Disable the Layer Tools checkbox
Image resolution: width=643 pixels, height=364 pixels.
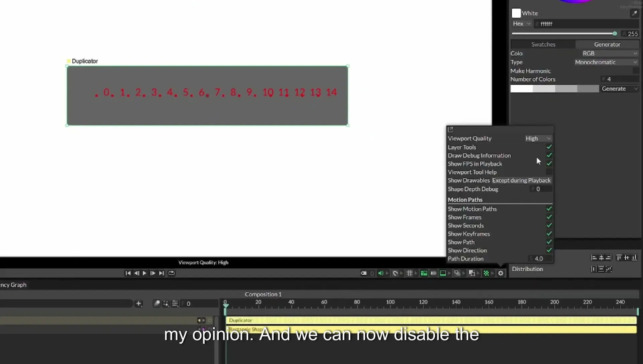pyautogui.click(x=549, y=147)
